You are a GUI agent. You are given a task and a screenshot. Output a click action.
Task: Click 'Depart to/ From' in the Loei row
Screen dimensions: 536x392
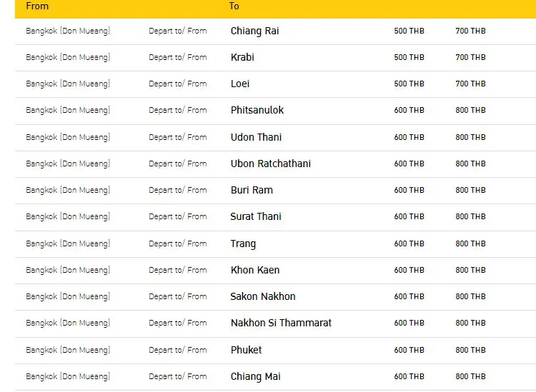(178, 84)
